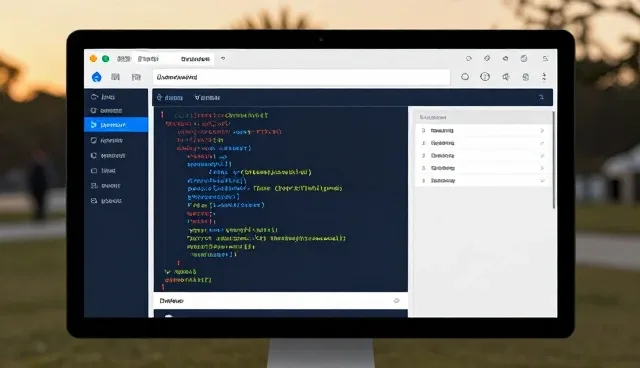Select the highlighted blue sidebar item
640x368 pixels.
(x=116, y=125)
